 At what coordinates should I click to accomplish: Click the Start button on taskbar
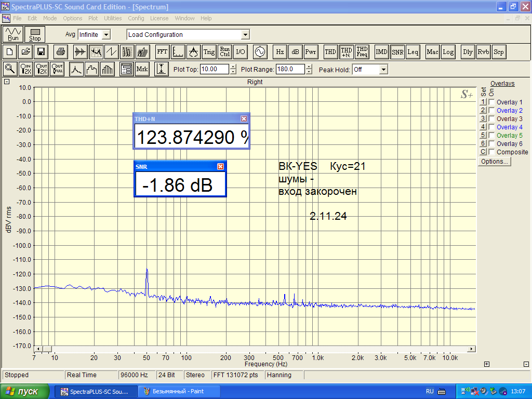click(25, 391)
